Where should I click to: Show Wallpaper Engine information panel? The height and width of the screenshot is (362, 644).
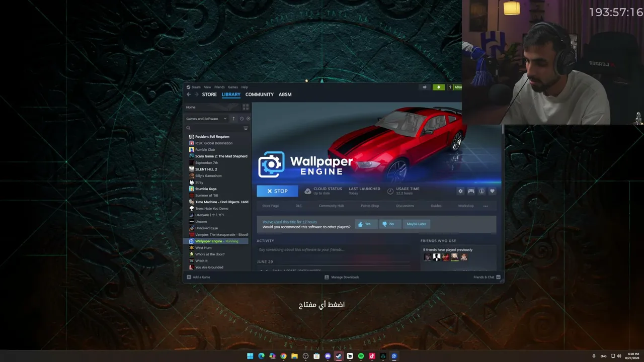coord(481,191)
